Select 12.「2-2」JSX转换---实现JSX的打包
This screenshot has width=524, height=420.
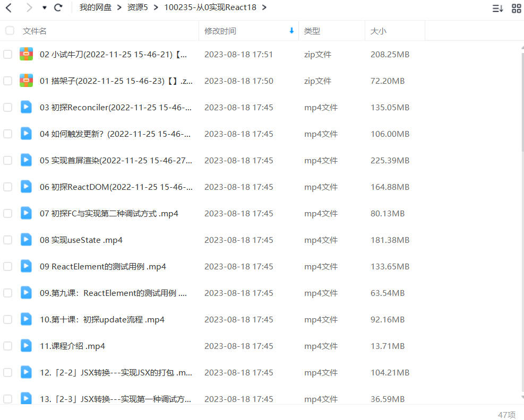point(116,373)
